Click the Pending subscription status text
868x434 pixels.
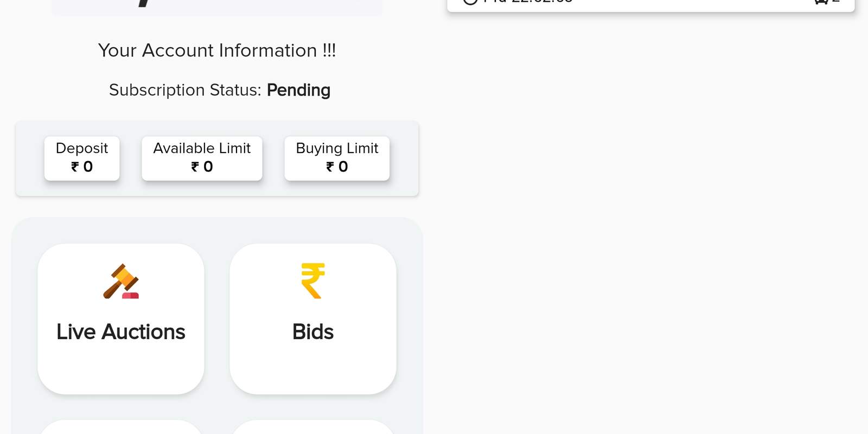[298, 90]
